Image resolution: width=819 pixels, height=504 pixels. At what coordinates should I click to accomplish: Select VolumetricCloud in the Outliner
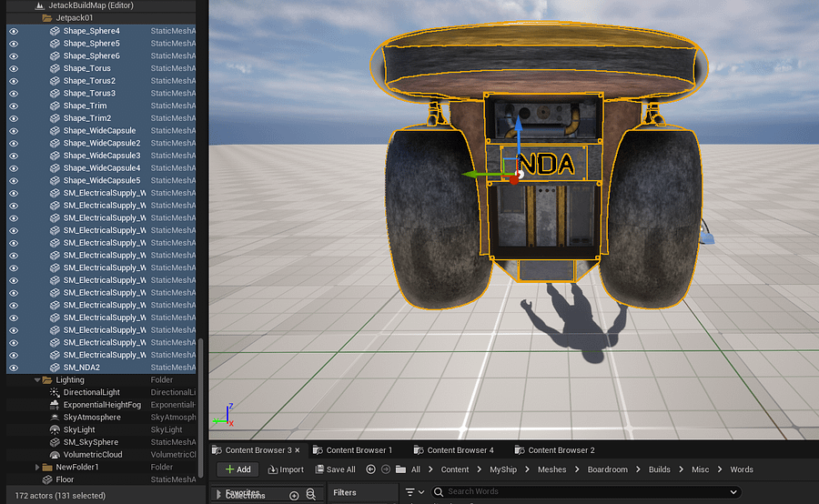point(102,455)
